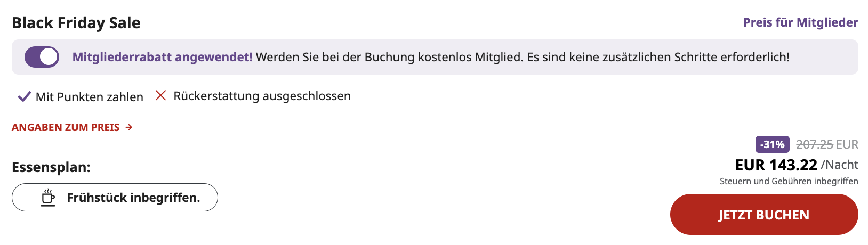Select the Frühstück inbegriffen meal plan pill

pos(115,198)
